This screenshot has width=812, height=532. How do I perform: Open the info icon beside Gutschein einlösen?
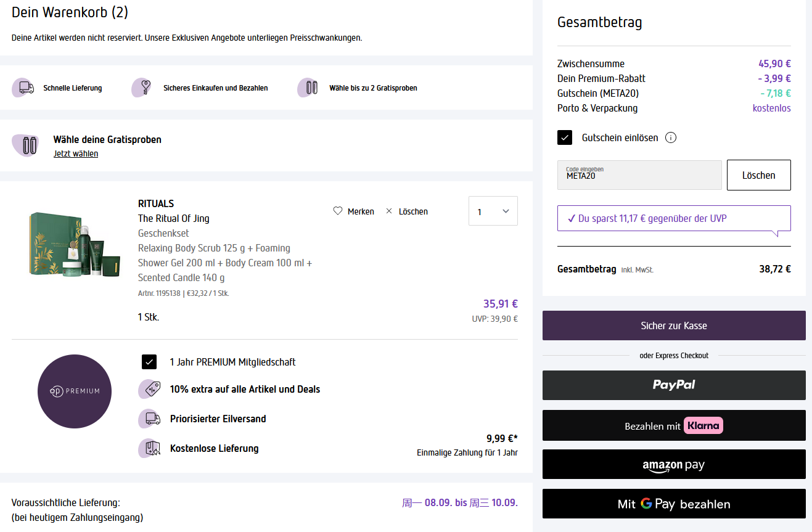(671, 137)
